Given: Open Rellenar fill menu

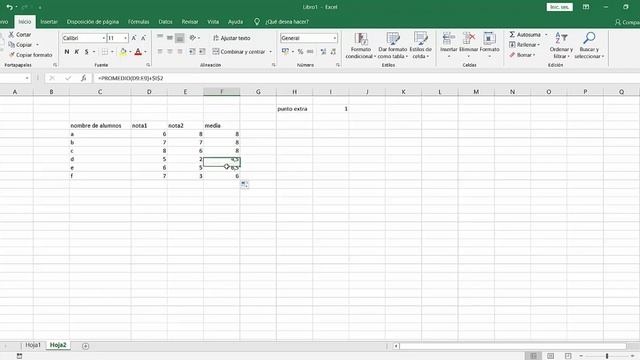Looking at the screenshot, I should (x=524, y=44).
